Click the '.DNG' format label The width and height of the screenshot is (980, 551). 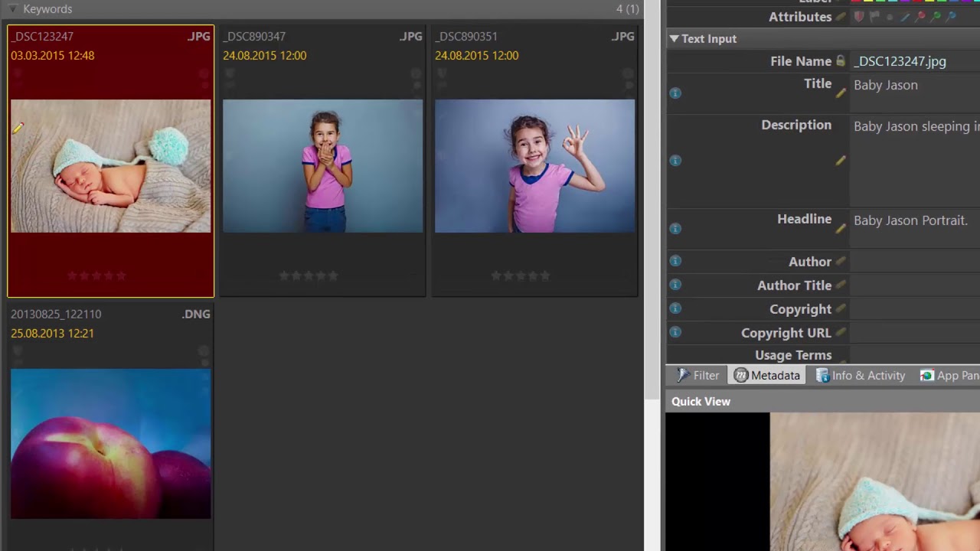click(196, 314)
